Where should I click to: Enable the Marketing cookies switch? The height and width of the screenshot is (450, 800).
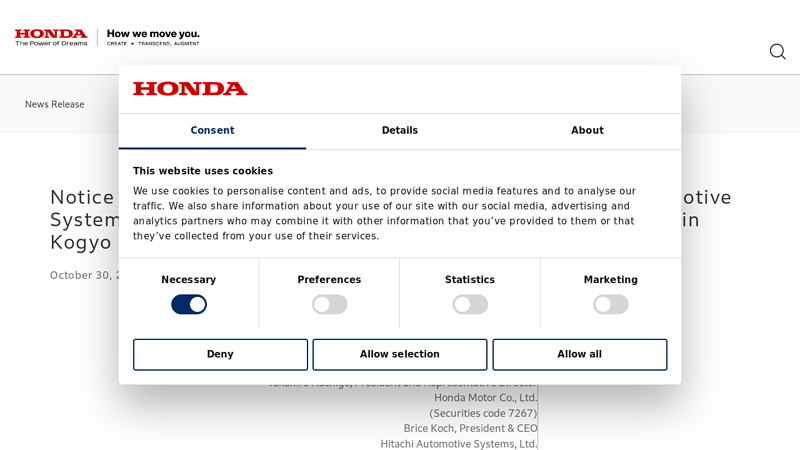click(x=611, y=305)
